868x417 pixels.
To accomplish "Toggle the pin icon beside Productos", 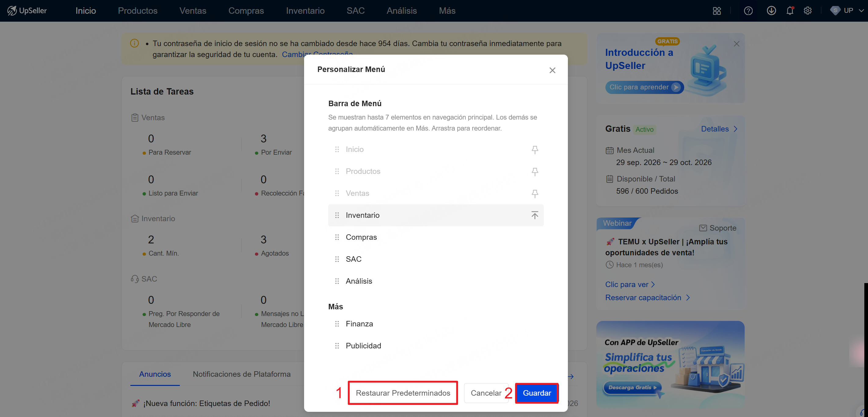I will 535,172.
